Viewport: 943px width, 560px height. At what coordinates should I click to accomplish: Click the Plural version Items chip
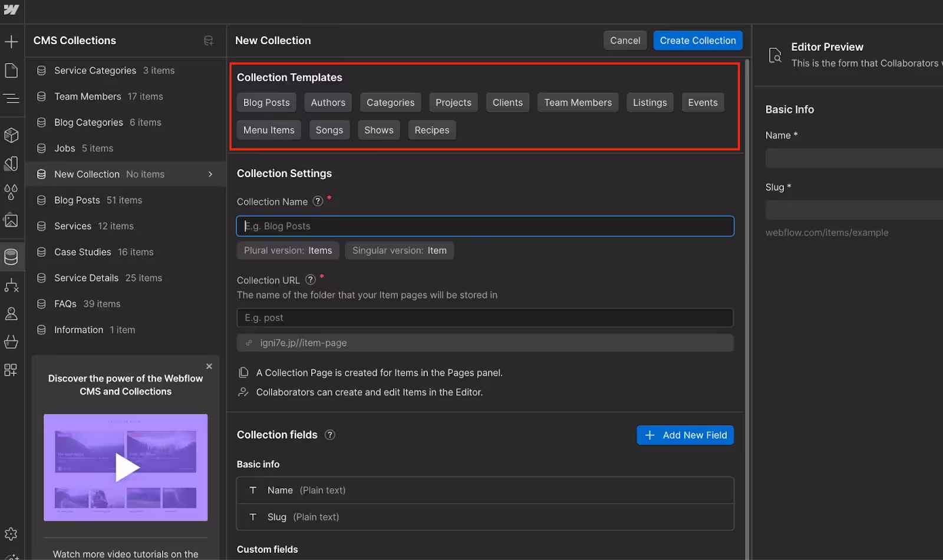pos(288,250)
